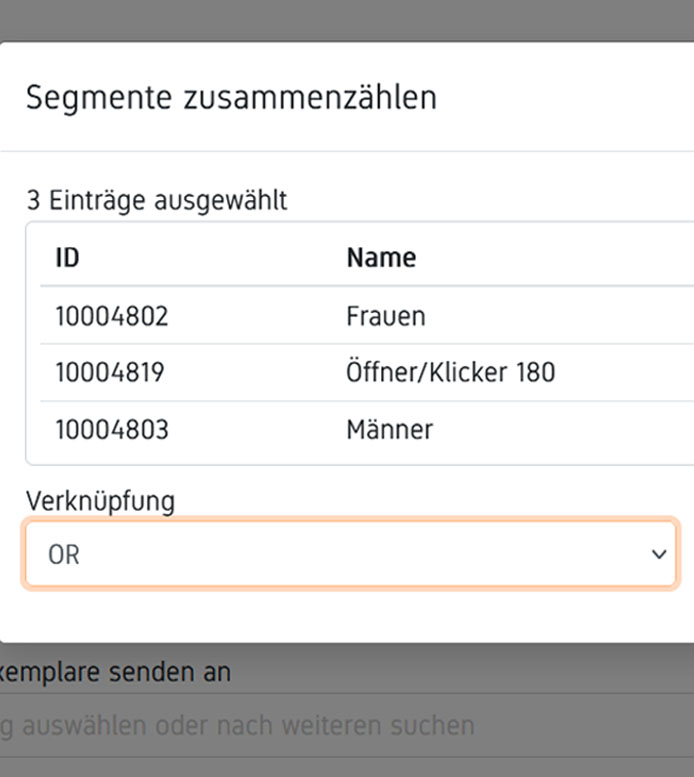694x777 pixels.
Task: Select the ID cell 10004803
Action: pyautogui.click(x=111, y=430)
